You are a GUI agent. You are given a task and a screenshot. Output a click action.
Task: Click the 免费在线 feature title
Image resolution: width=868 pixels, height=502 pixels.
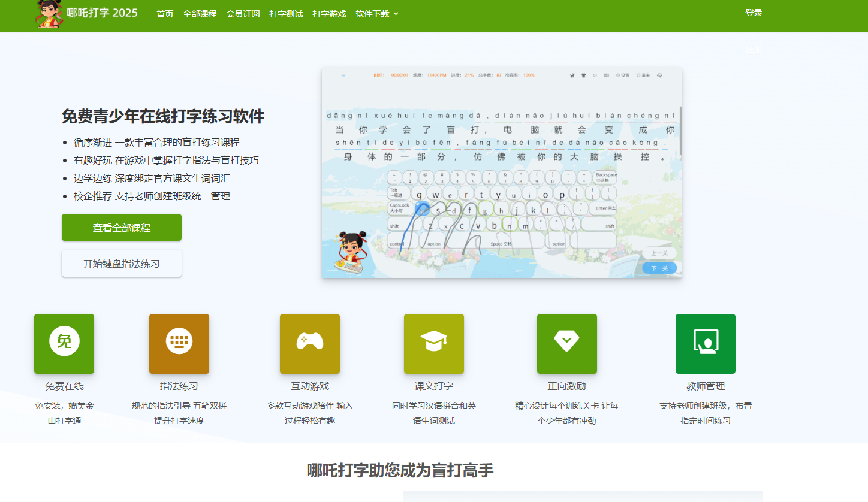point(64,386)
